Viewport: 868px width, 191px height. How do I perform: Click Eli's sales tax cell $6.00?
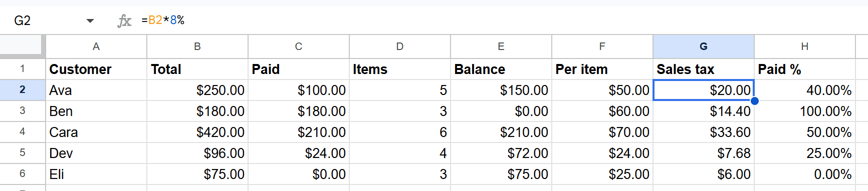coord(704,174)
